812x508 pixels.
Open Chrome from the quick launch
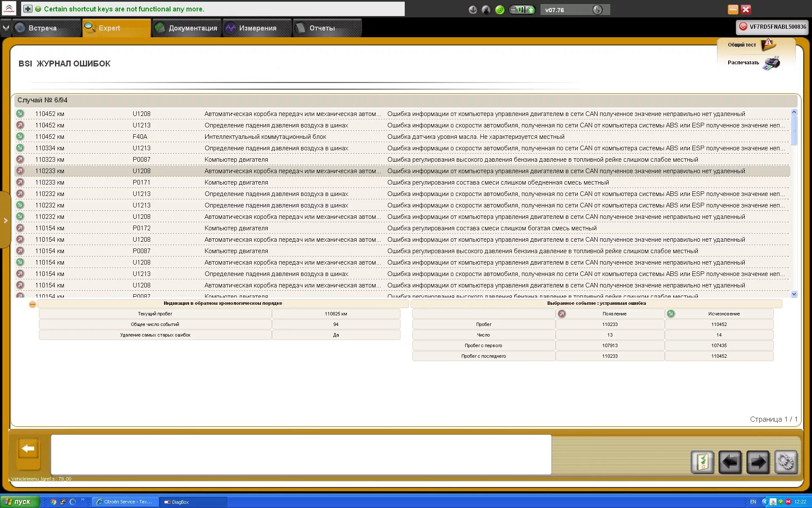tap(53, 502)
